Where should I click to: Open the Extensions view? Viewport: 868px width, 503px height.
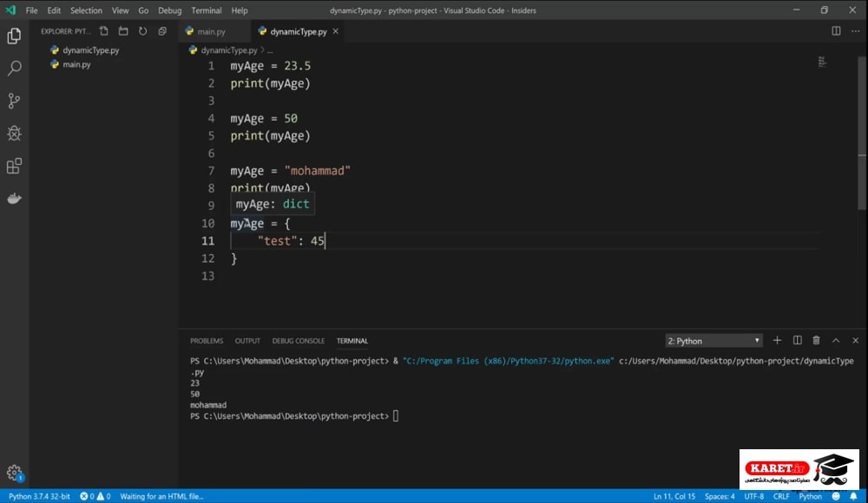coord(15,166)
